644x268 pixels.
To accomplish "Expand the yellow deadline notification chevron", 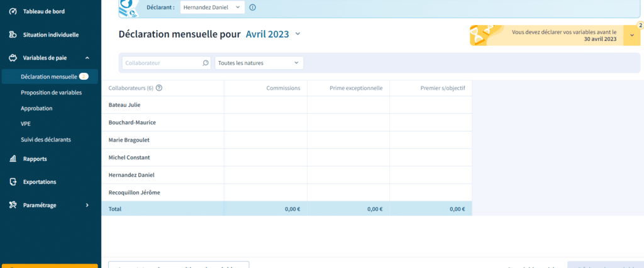I will 632,35.
